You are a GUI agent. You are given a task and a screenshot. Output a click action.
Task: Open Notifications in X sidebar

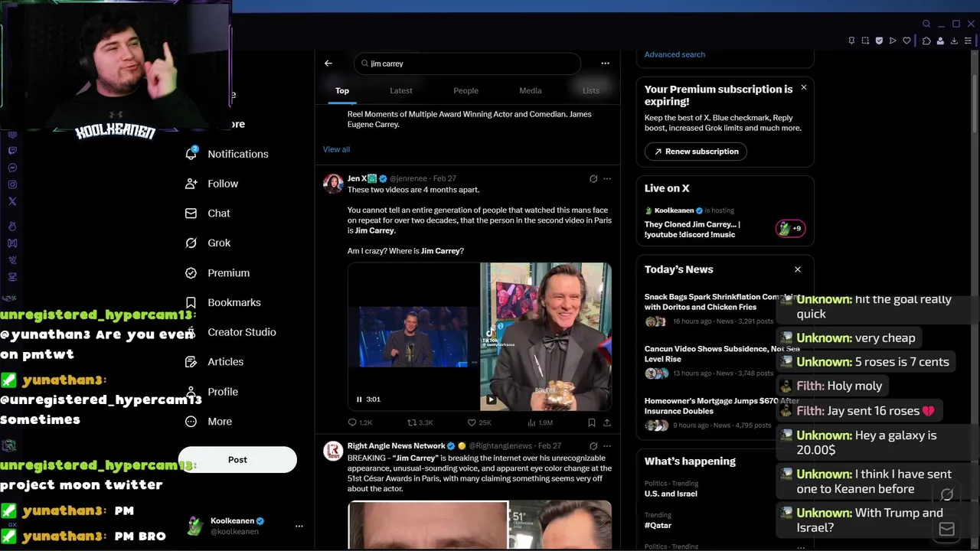point(227,154)
